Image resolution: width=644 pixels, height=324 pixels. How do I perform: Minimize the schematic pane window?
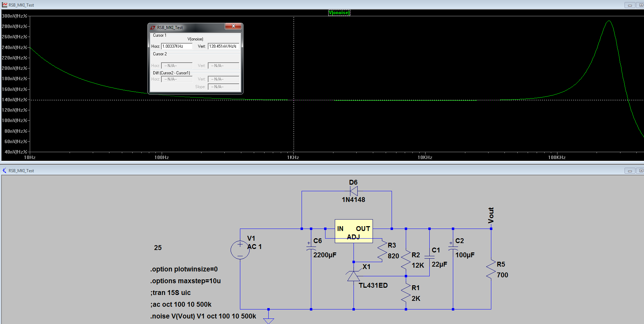629,171
